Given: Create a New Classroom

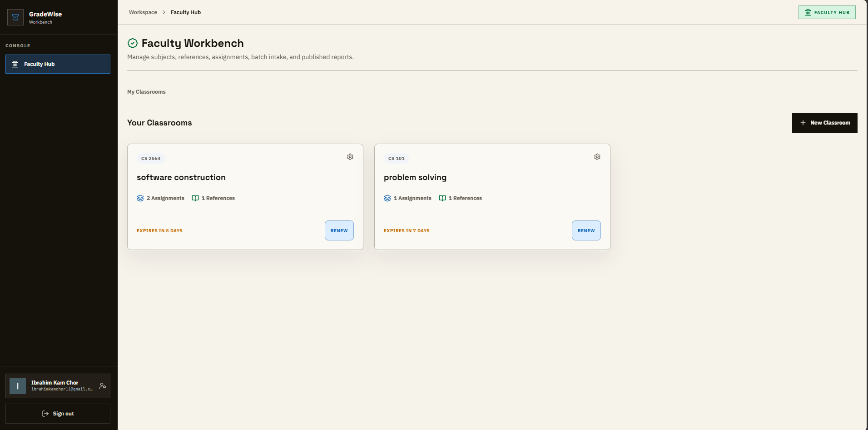Looking at the screenshot, I should click(x=824, y=123).
